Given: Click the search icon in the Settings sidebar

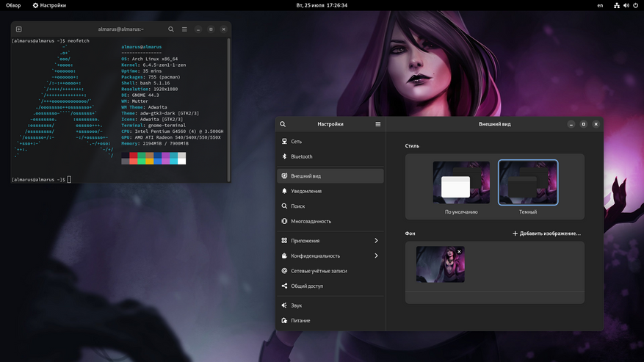Looking at the screenshot, I should coord(283,124).
